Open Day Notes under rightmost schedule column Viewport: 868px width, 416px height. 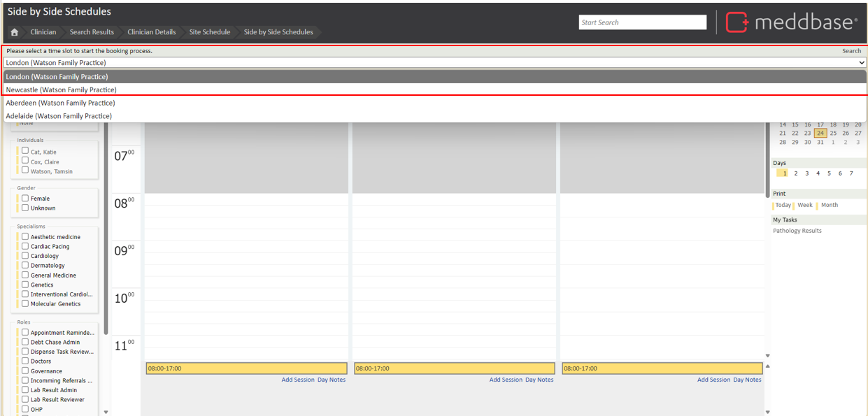click(747, 380)
